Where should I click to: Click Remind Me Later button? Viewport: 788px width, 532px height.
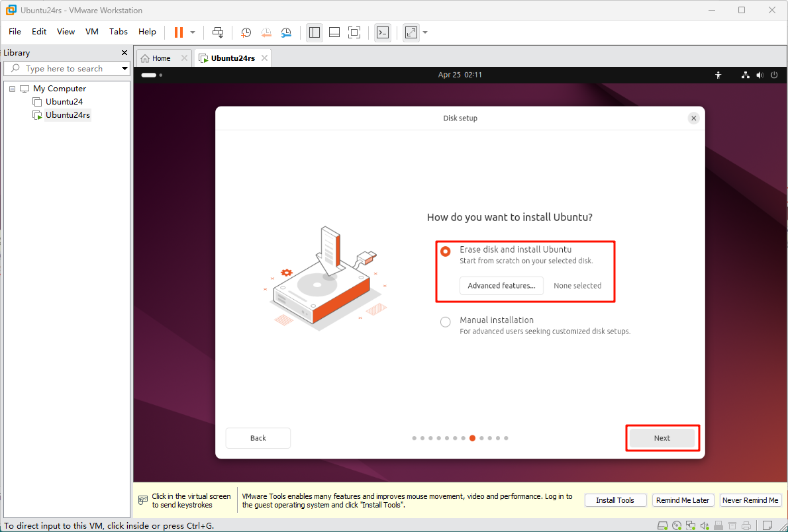(683, 500)
